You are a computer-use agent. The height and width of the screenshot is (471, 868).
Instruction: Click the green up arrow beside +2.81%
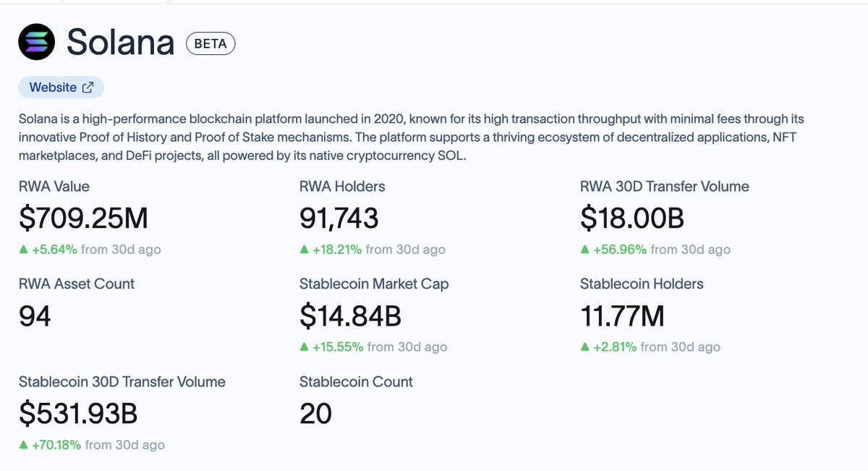tap(585, 347)
